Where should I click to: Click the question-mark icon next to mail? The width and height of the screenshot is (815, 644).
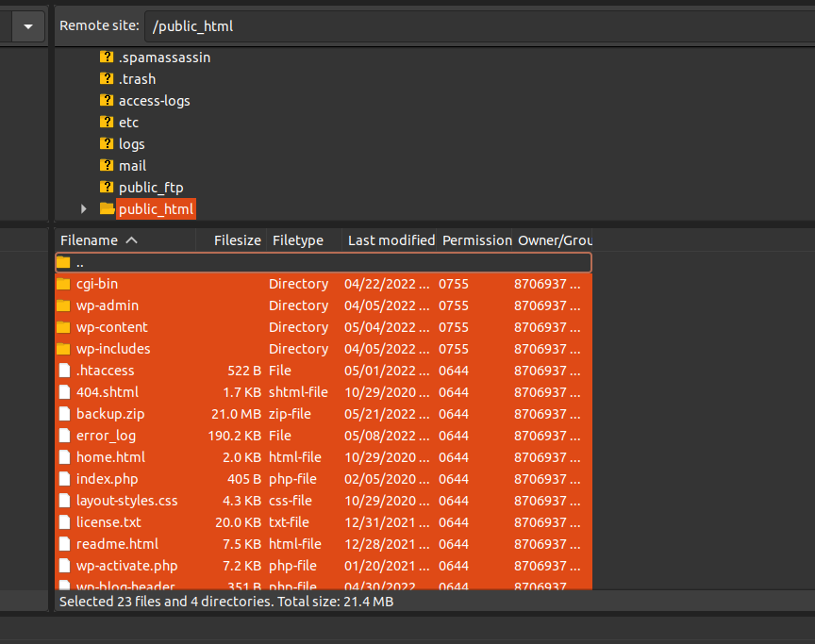[107, 166]
